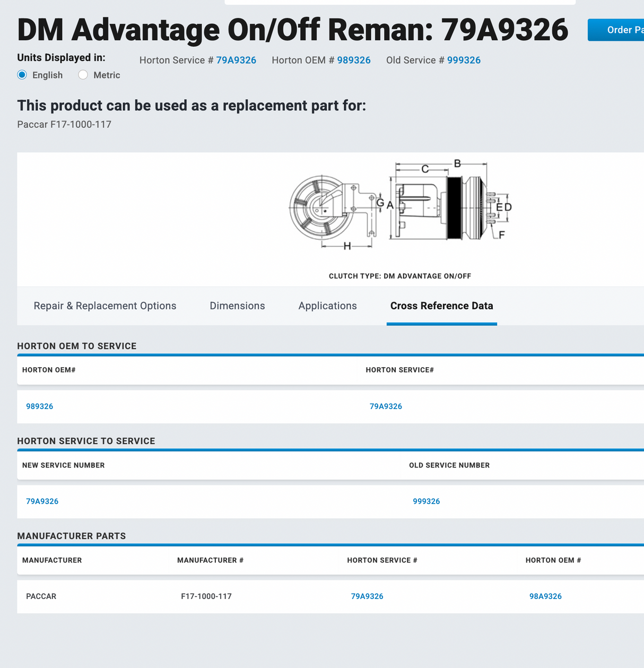Open the Applications tab

tap(327, 306)
